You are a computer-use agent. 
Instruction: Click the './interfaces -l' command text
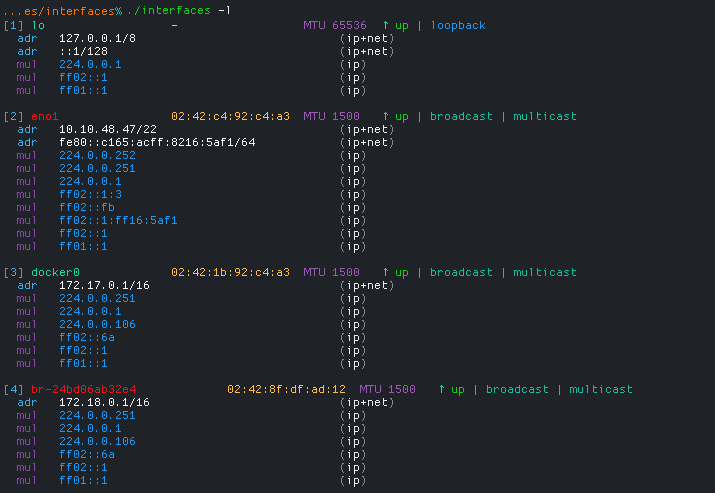(x=179, y=10)
